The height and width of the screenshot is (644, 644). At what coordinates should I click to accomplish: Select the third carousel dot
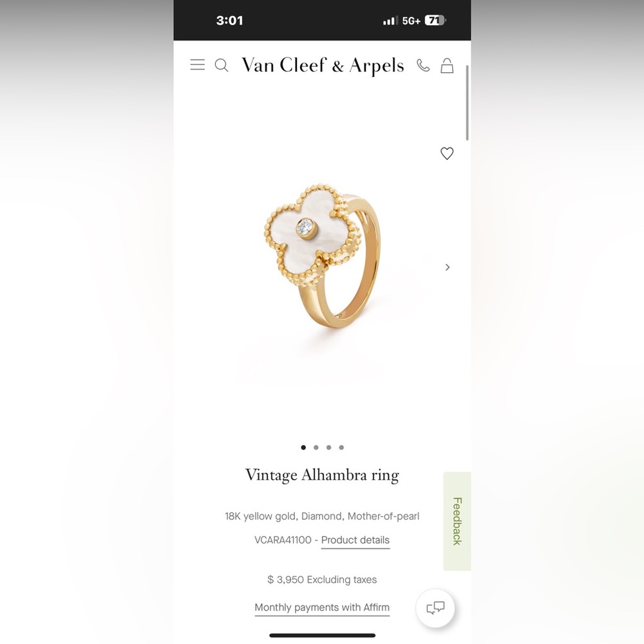(x=328, y=448)
